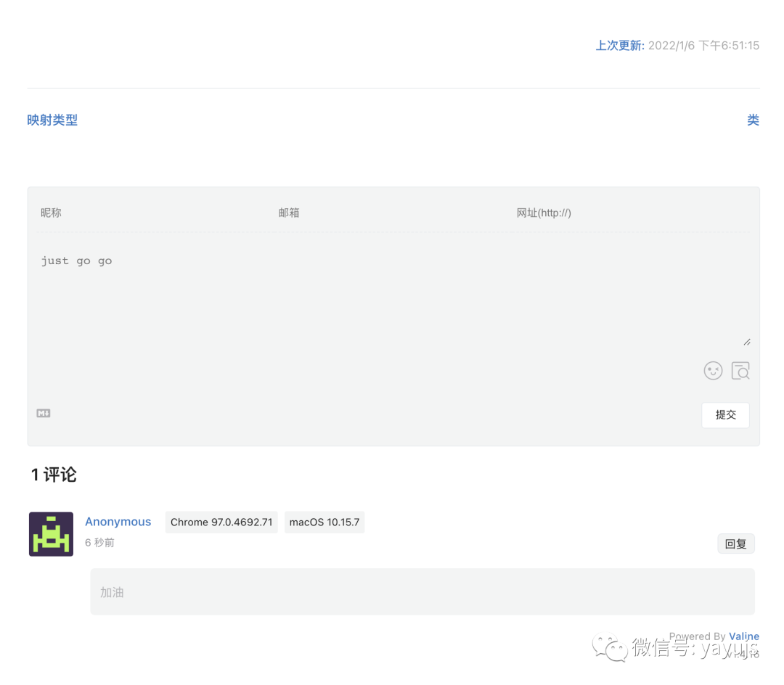The image size is (784, 685).
Task: Toggle the comment preview icon
Action: [x=740, y=371]
